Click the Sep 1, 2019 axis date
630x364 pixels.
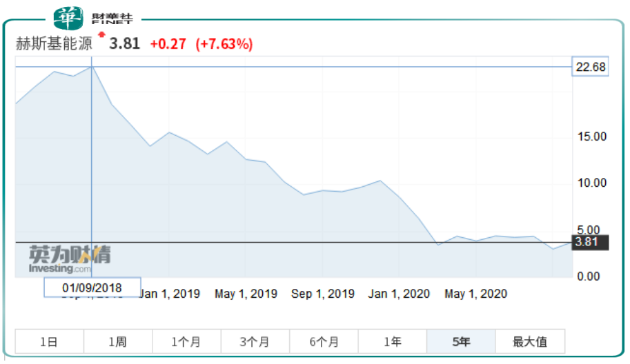(322, 294)
